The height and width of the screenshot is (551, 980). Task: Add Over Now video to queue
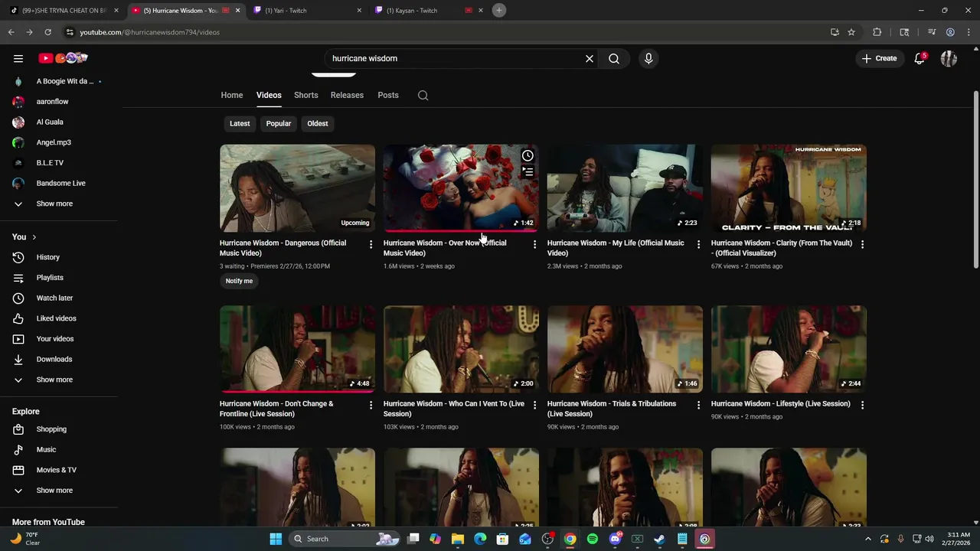[528, 171]
